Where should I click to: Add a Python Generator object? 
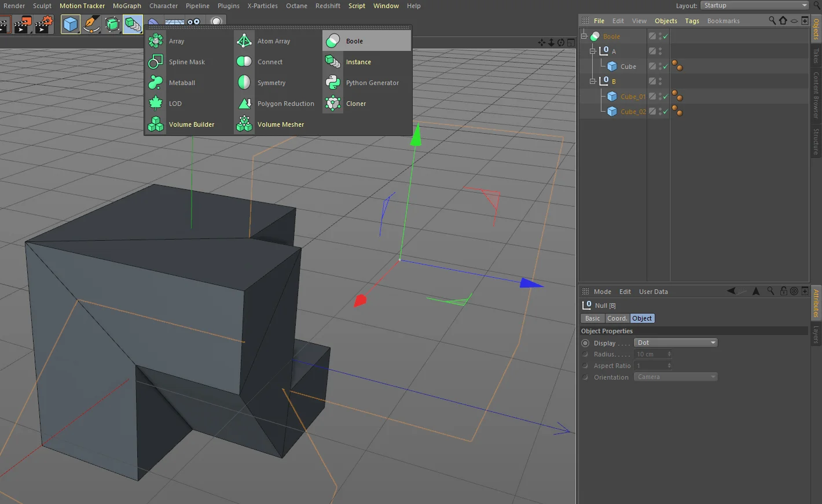366,83
